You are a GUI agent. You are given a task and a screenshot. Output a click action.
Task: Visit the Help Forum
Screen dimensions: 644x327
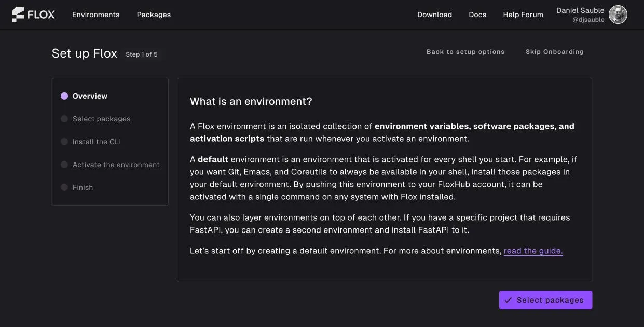(x=523, y=15)
